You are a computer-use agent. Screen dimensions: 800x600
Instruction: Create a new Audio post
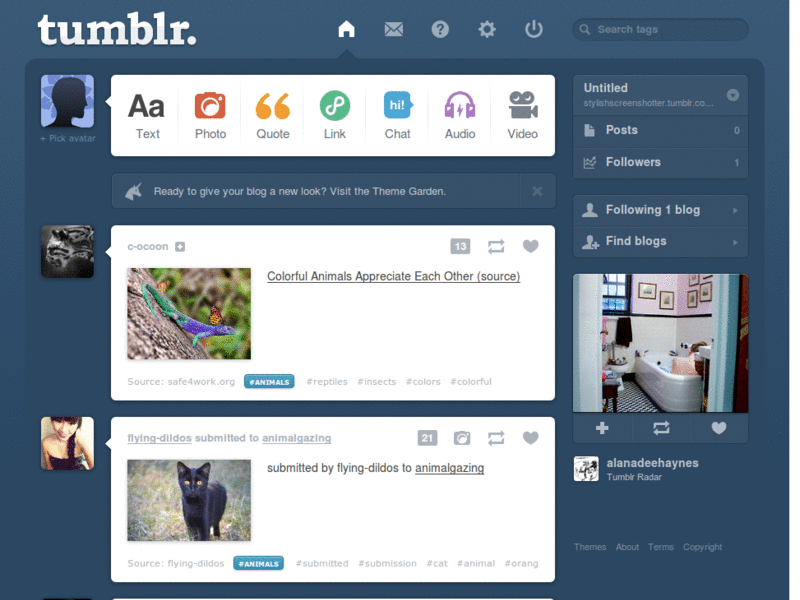[x=460, y=116]
